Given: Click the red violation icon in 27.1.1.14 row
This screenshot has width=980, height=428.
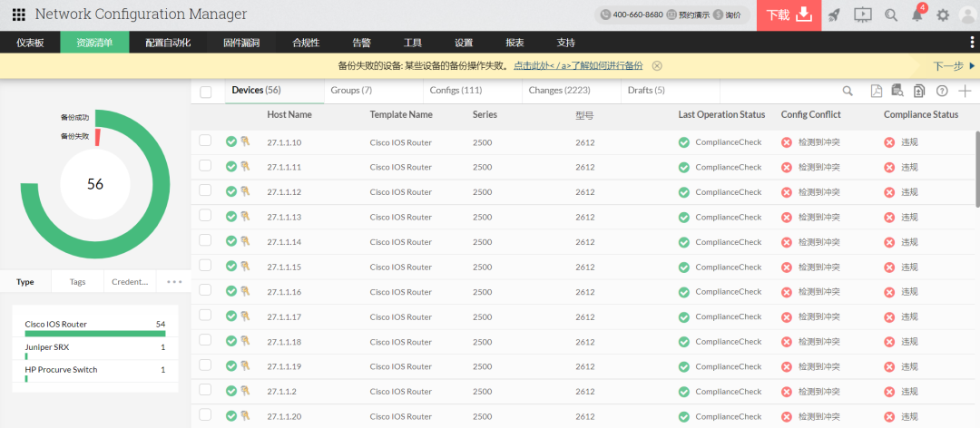Looking at the screenshot, I should tap(888, 242).
